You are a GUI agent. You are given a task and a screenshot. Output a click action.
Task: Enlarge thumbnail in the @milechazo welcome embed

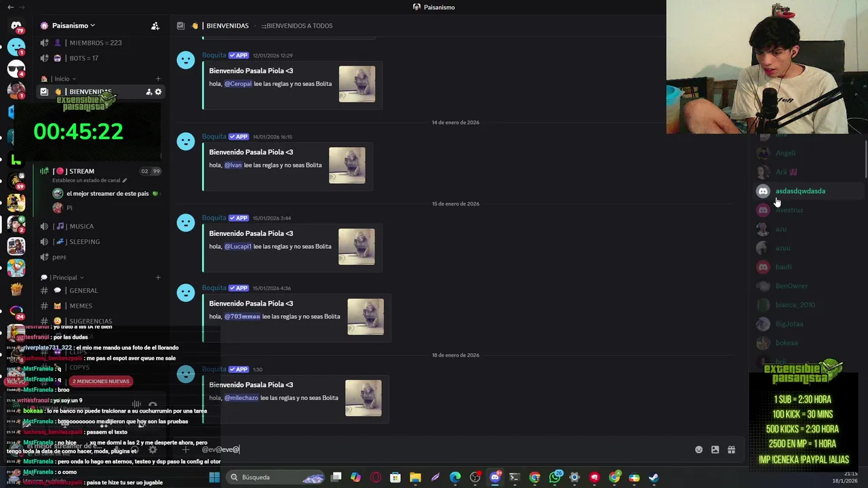pos(363,398)
